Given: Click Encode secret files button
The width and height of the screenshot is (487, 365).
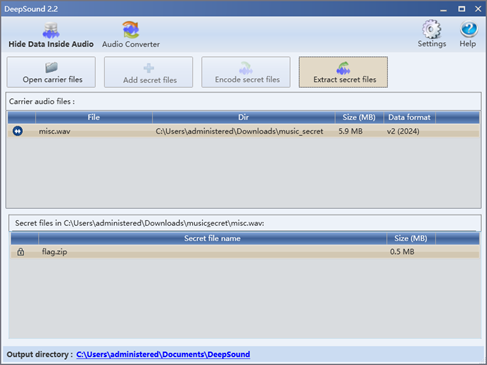Looking at the screenshot, I should (x=246, y=72).
